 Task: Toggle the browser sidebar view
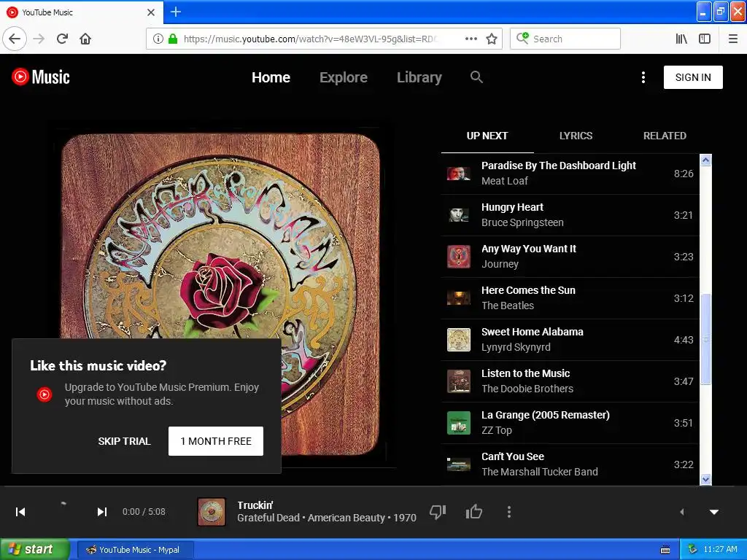click(x=705, y=39)
